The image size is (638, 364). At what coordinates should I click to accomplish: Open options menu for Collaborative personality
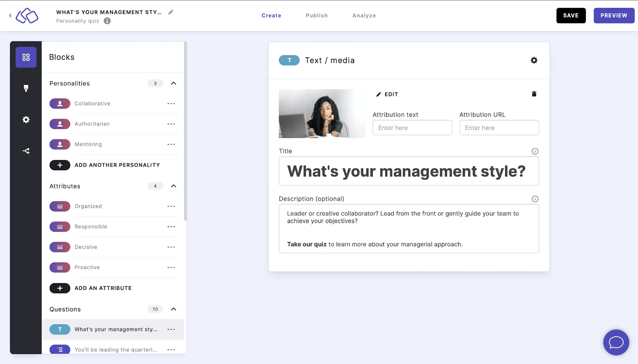pyautogui.click(x=171, y=104)
